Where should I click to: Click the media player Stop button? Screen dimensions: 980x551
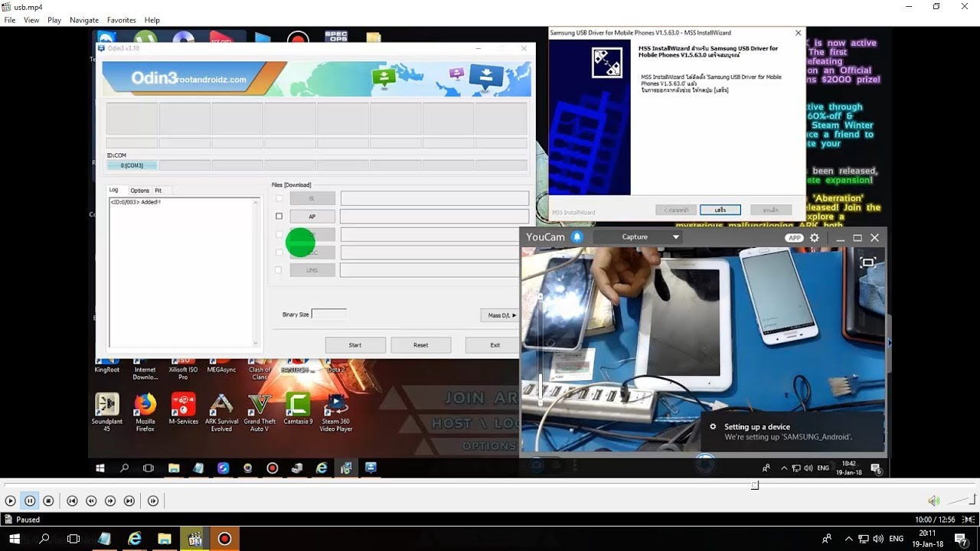(48, 500)
